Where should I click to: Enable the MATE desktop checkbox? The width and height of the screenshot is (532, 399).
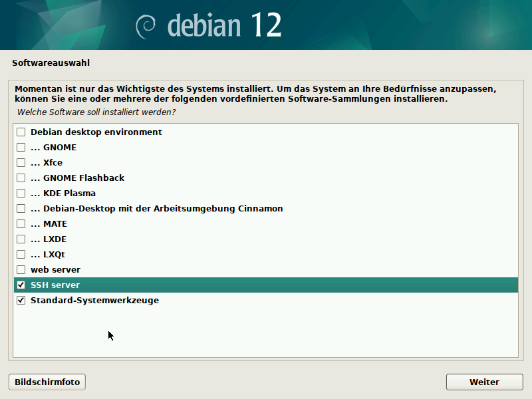21,223
